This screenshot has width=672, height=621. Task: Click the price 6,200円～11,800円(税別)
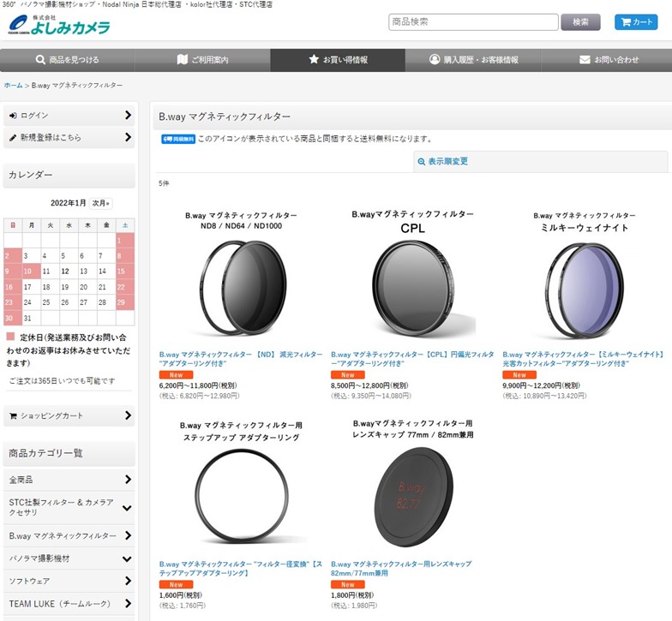click(x=198, y=385)
